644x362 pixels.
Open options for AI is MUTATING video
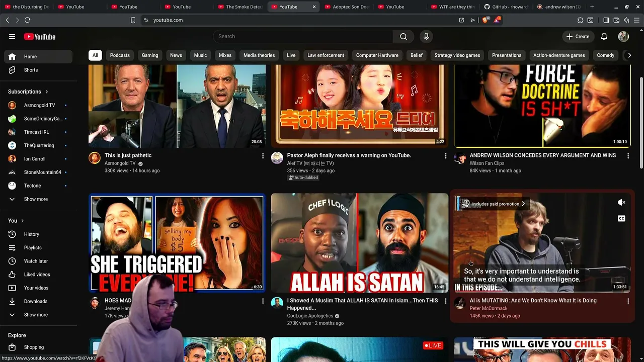click(628, 301)
